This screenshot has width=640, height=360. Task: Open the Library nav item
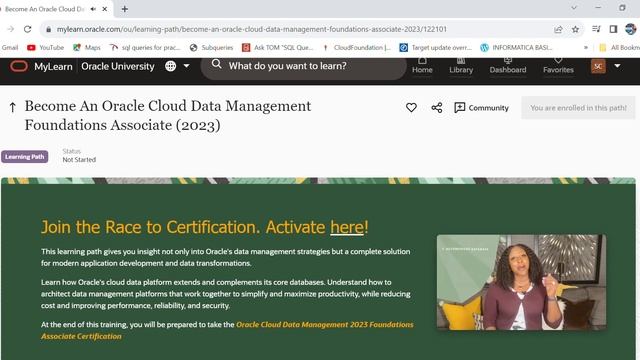(461, 66)
